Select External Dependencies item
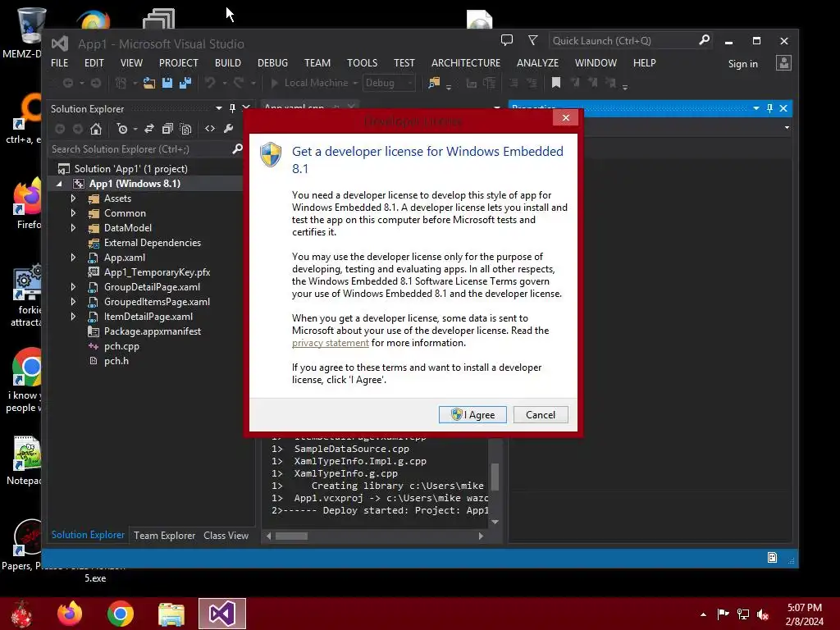Image resolution: width=840 pixels, height=630 pixels. (x=152, y=243)
